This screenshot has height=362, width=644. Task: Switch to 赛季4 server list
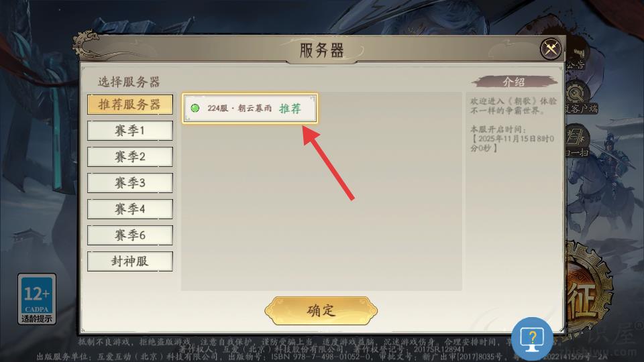(129, 209)
